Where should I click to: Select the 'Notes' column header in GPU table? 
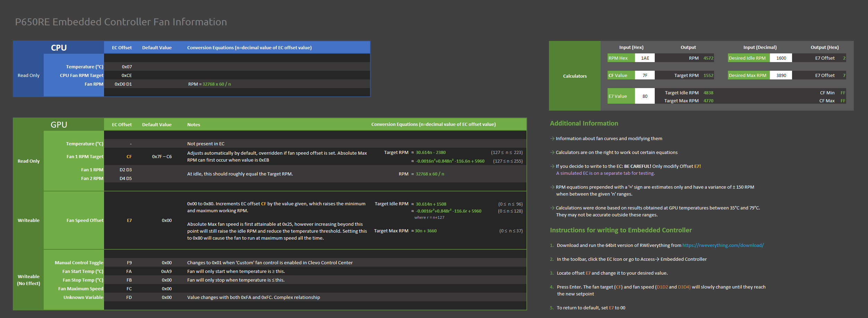pos(194,124)
